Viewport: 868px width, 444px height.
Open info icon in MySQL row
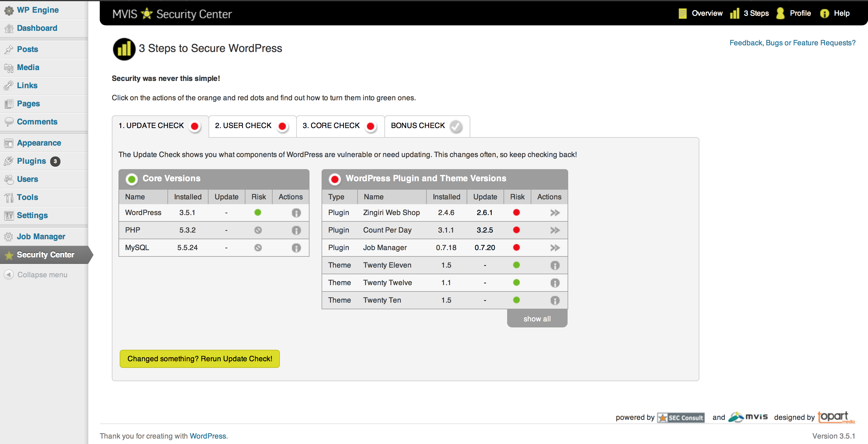pyautogui.click(x=296, y=248)
